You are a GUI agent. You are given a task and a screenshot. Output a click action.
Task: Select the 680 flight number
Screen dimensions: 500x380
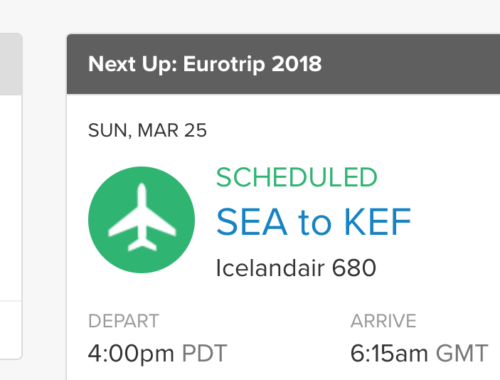354,268
